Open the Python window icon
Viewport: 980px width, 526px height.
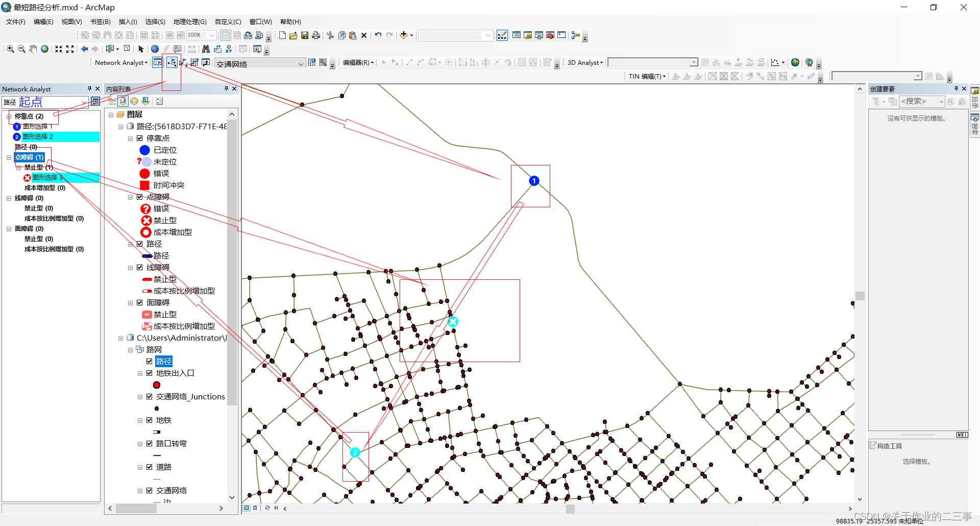[x=561, y=35]
